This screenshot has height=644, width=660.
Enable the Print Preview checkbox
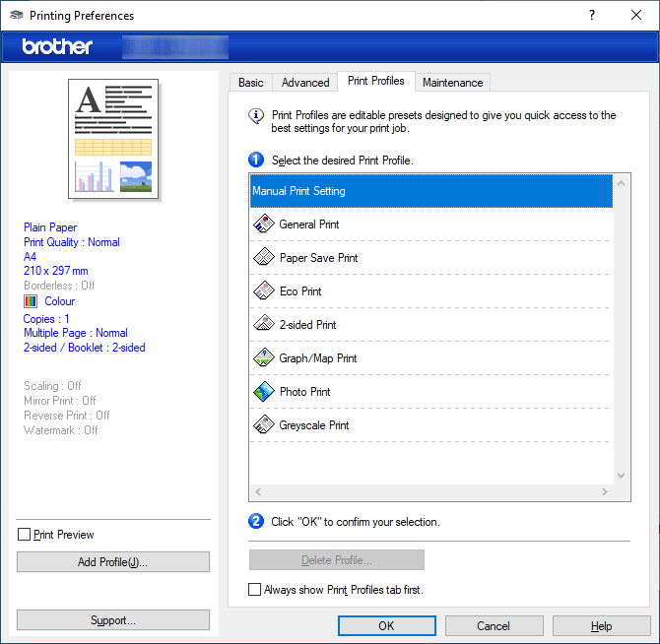point(25,535)
